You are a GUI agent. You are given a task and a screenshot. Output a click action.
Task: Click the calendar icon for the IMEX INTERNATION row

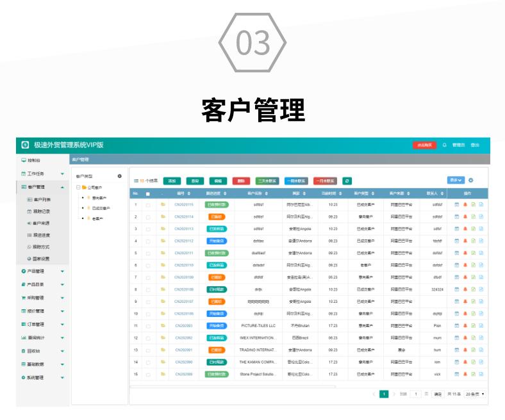457,338
